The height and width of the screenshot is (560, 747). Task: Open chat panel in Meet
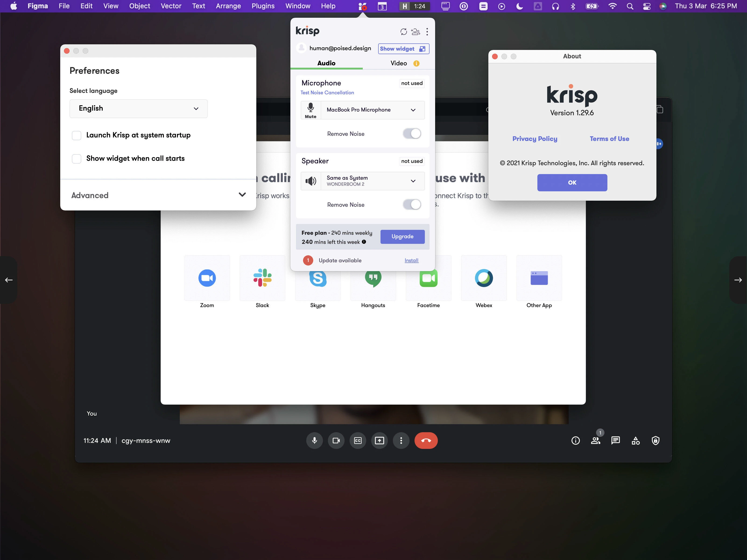pos(616,441)
